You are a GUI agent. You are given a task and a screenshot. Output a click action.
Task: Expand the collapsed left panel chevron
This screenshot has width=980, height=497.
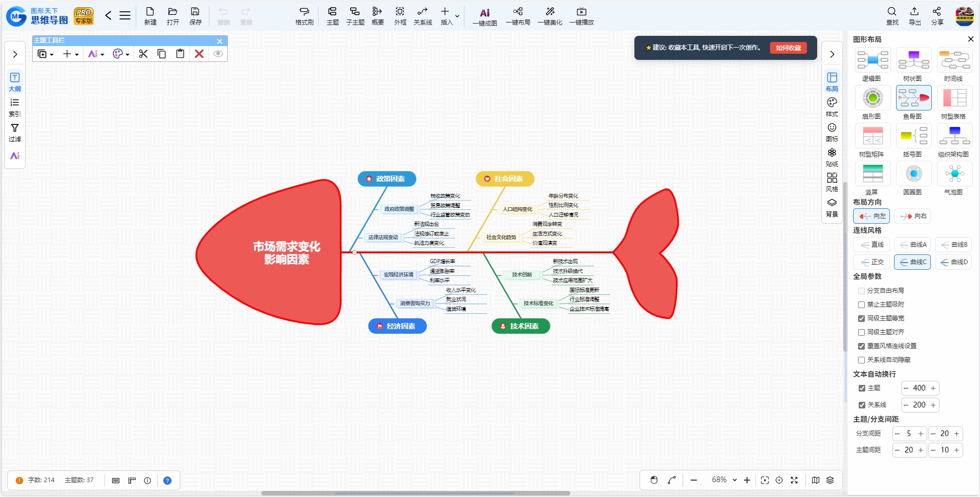tap(15, 54)
